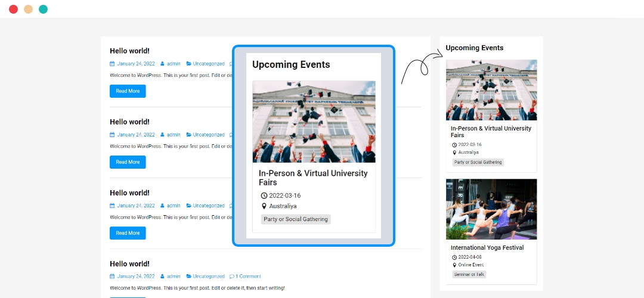Screen dimensions: 644x298
Task: Select the Seminar or Talk tag
Action: (469, 275)
